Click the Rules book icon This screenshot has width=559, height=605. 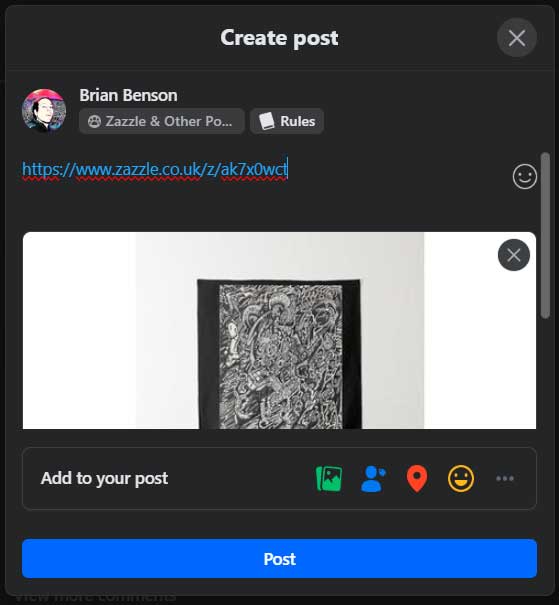click(267, 121)
